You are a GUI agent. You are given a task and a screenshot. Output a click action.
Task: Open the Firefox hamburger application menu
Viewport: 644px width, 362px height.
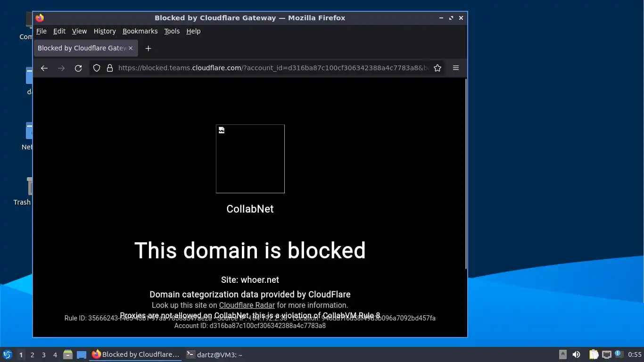(x=456, y=68)
